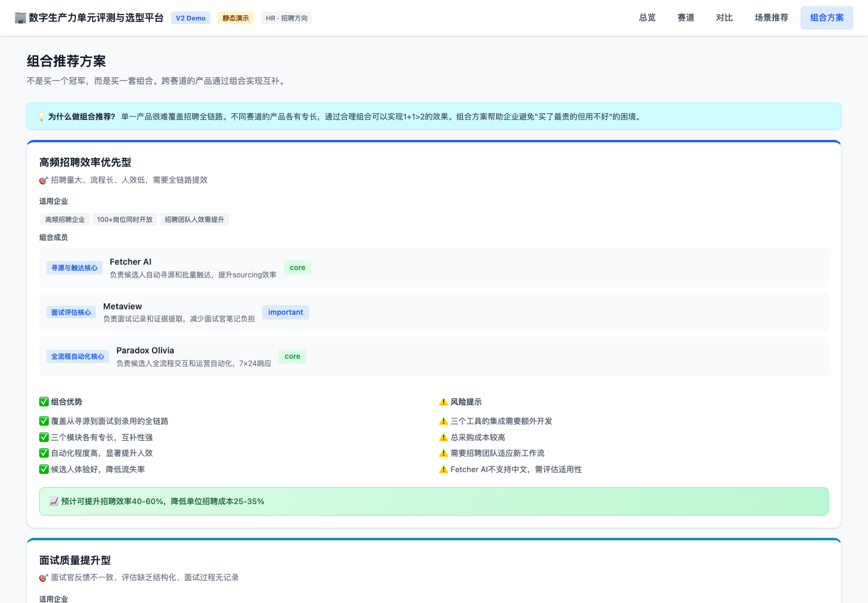Click the checkmark beside 覆盖从寻源到面试到录用的全链路
Screen dimensions: 868x603
[x=44, y=421]
